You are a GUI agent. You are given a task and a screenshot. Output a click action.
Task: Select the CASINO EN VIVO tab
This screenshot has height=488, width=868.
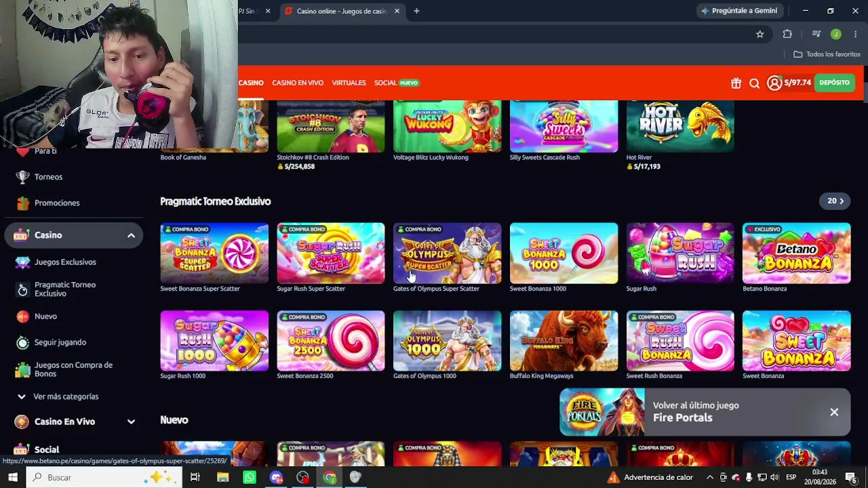[298, 83]
